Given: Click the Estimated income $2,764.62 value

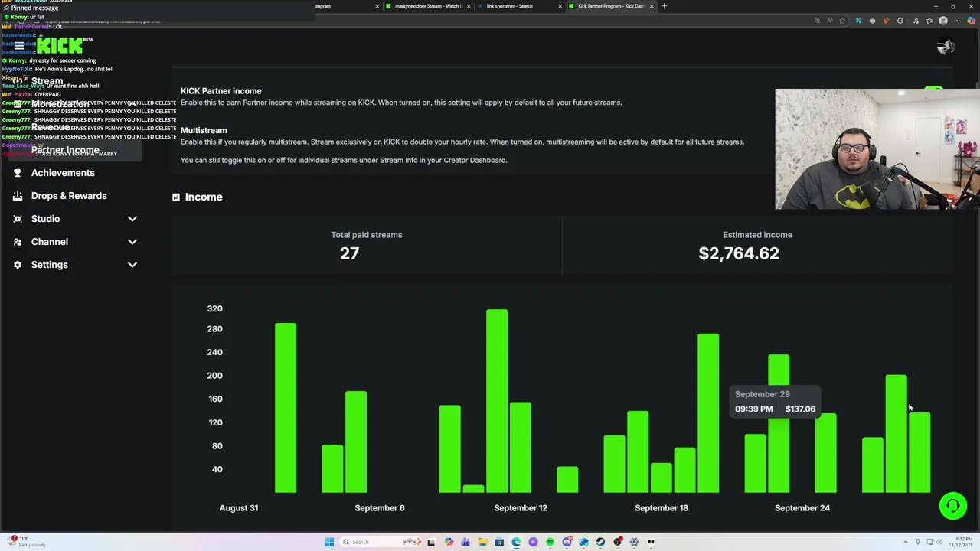Looking at the screenshot, I should coord(739,253).
